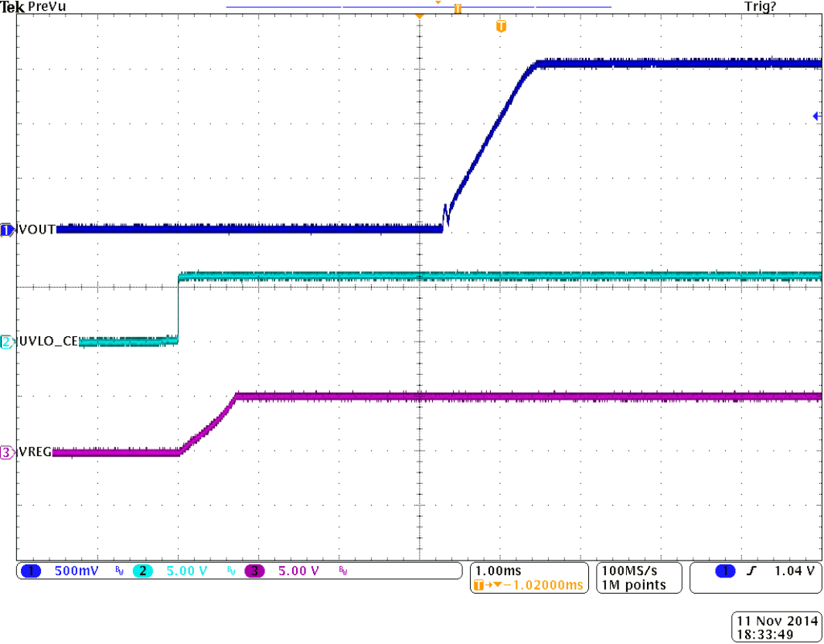Screen dimensions: 824x644
Task: Click the channel 1 bandwidth limit icon
Action: tap(119, 571)
